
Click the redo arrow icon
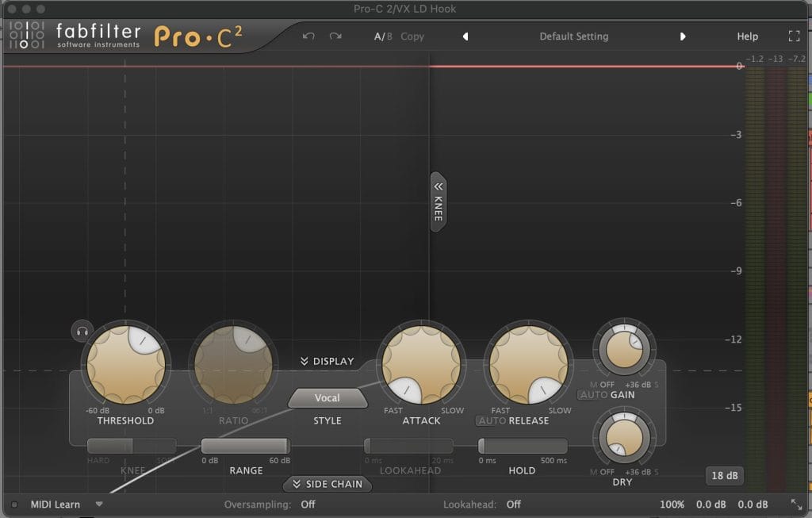click(x=335, y=36)
